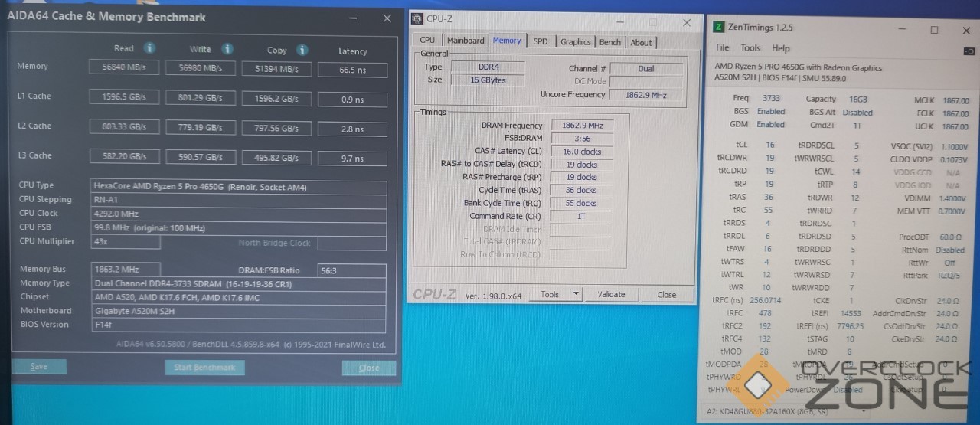Take a screenshot with the ZenTimings camera icon

pos(969,51)
